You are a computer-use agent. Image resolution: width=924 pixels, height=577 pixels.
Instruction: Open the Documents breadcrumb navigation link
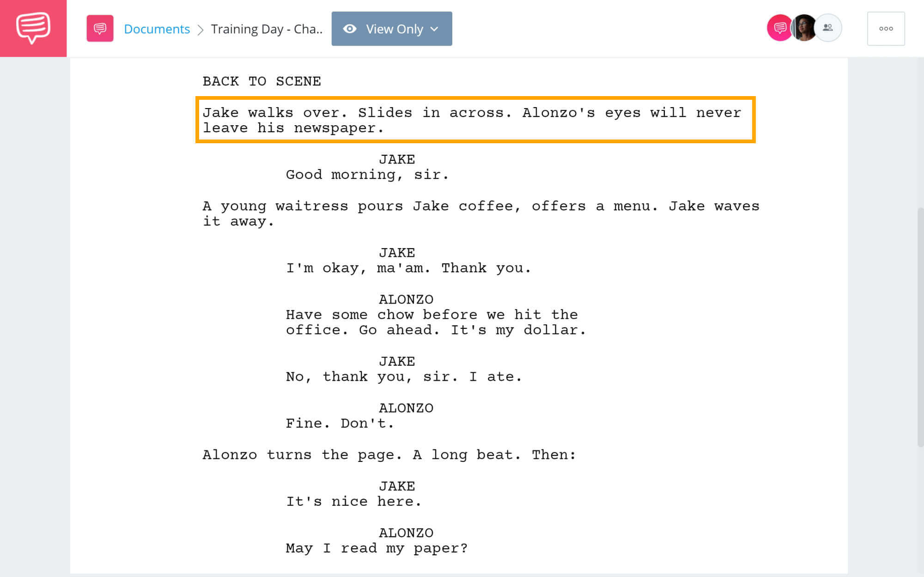157,29
